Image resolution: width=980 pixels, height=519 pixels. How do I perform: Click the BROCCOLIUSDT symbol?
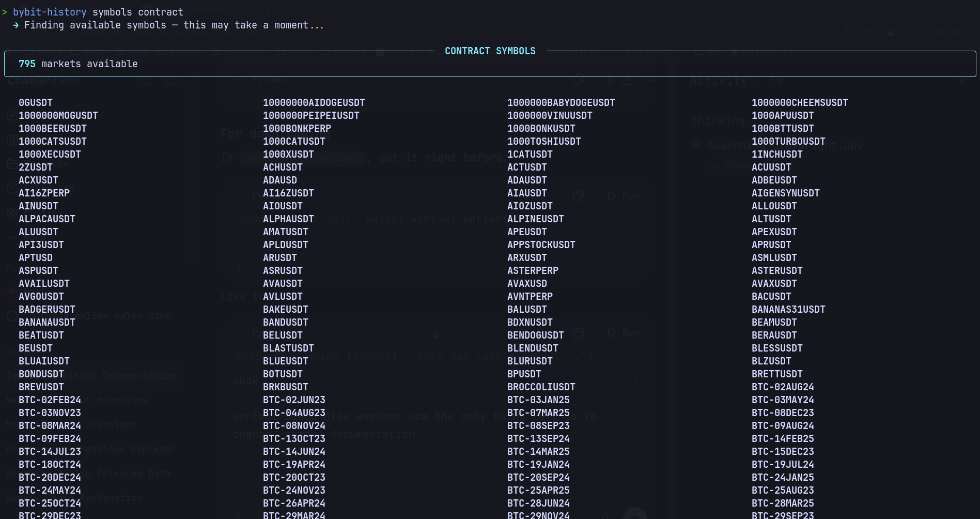(x=541, y=387)
